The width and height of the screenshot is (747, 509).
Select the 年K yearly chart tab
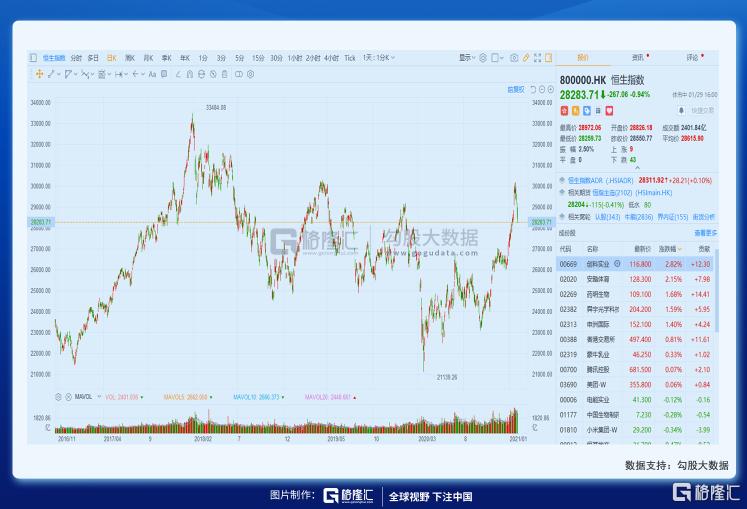(185, 58)
